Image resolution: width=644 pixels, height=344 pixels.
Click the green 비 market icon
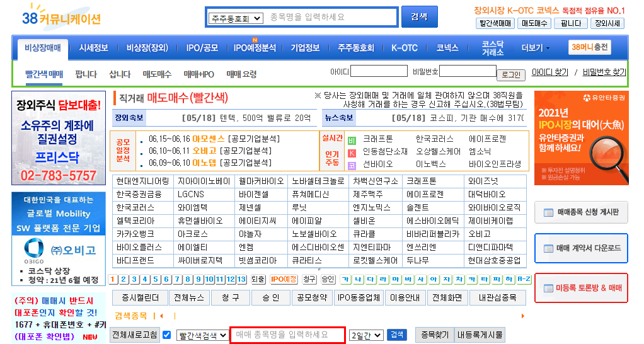[x=352, y=140]
